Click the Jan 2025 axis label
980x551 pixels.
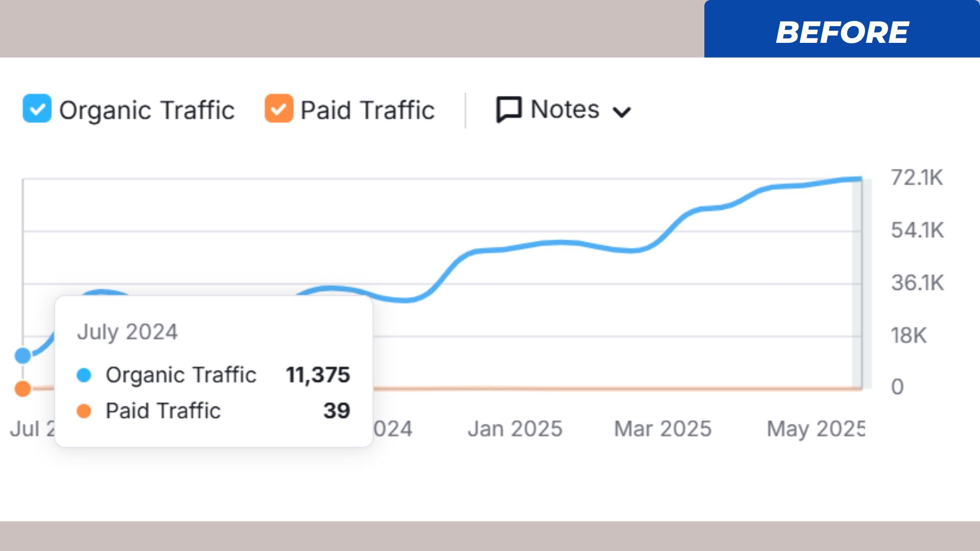[x=514, y=429]
